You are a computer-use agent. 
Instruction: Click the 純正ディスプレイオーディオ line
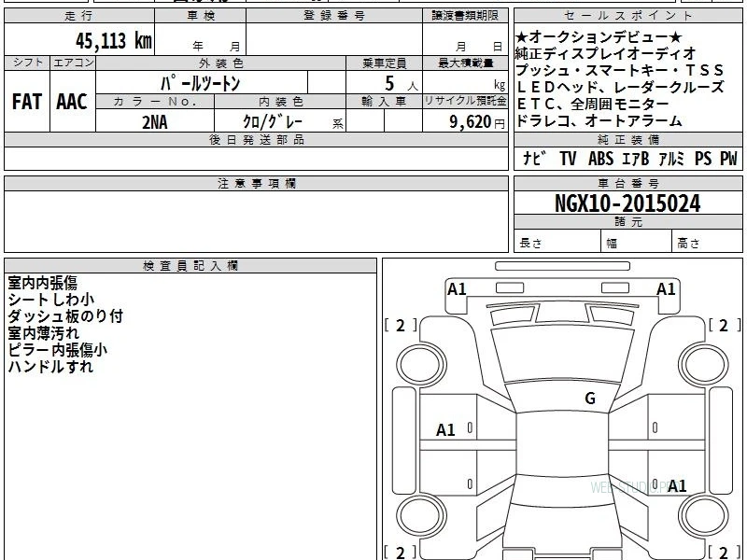pyautogui.click(x=605, y=53)
